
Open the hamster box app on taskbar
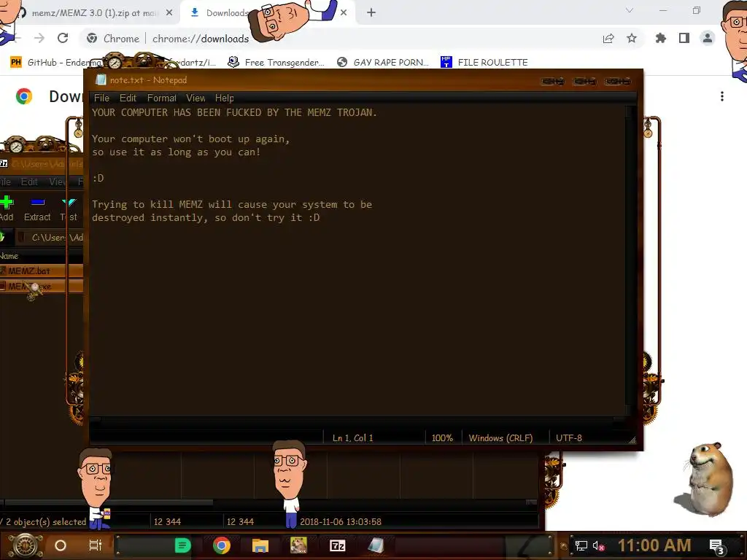[298, 545]
